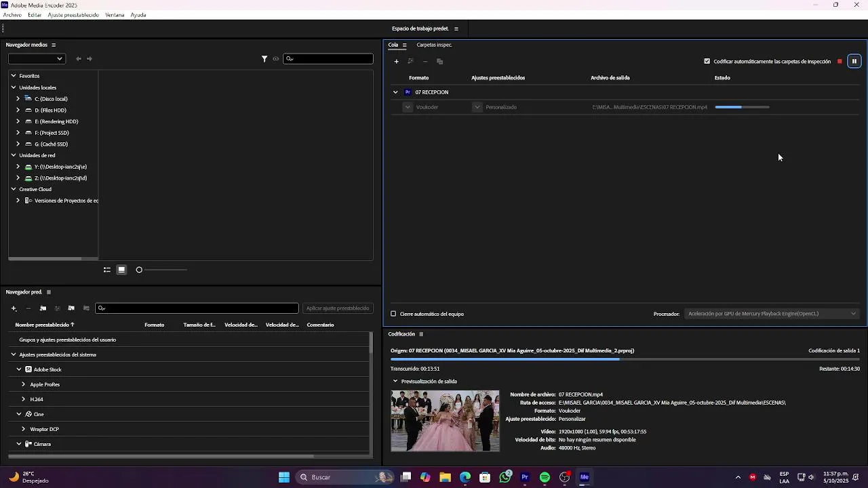Open the Archivo menu

click(12, 15)
